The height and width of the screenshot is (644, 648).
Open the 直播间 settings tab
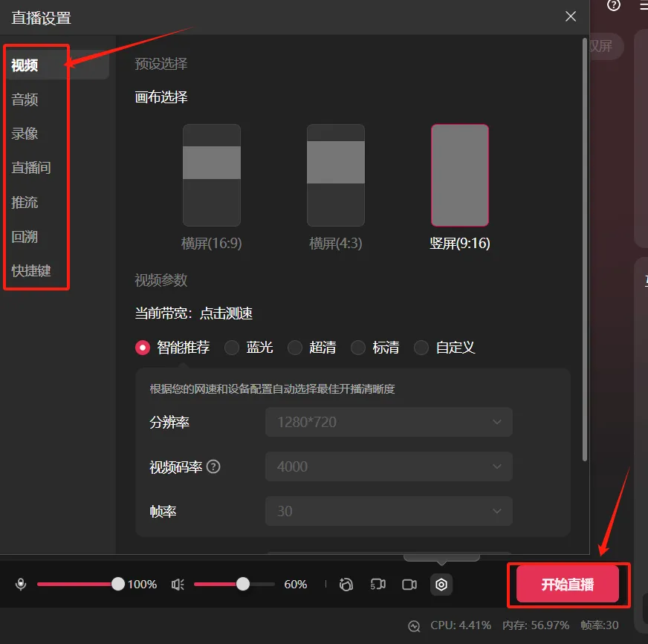coord(31,168)
